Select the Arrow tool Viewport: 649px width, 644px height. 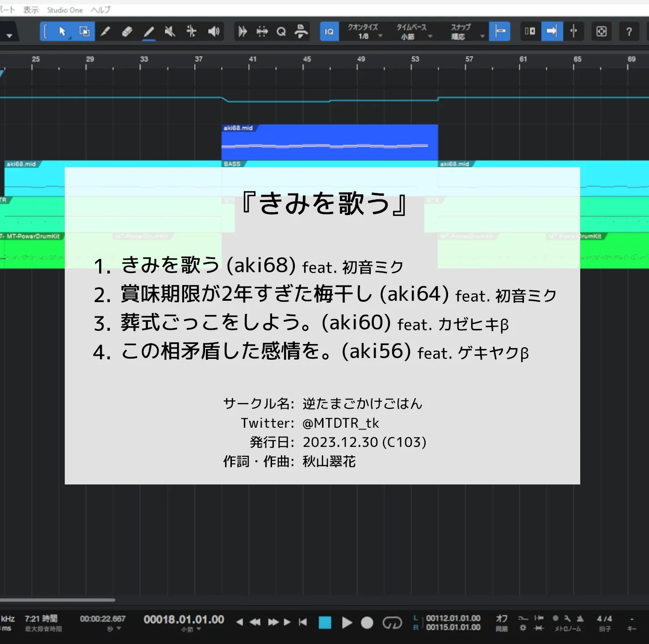coord(62,31)
